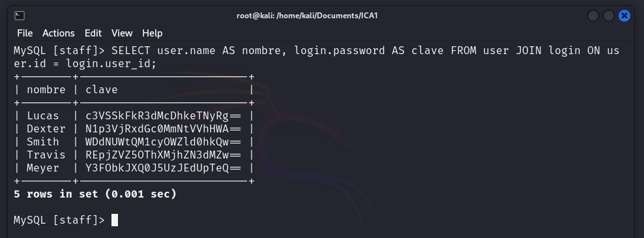The image size is (644, 238).
Task: Open the Help menu
Action: pyautogui.click(x=153, y=33)
